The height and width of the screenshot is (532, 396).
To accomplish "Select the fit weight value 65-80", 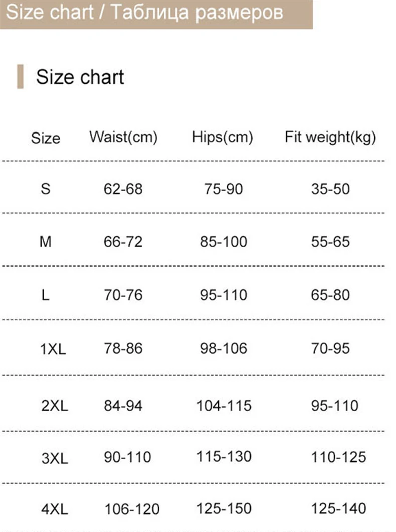I will [330, 295].
